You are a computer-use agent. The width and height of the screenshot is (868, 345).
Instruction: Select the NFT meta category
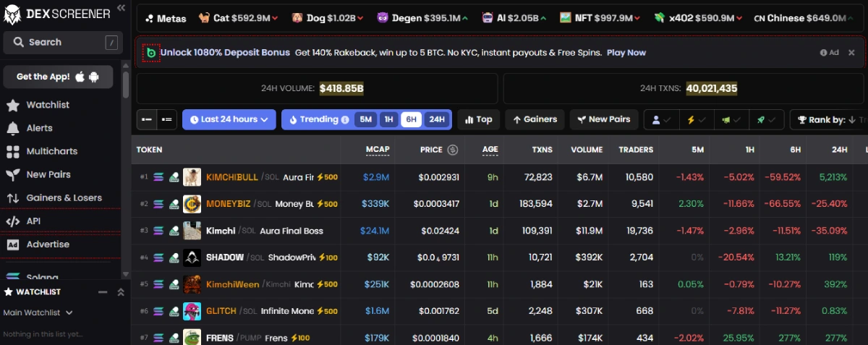pos(600,18)
